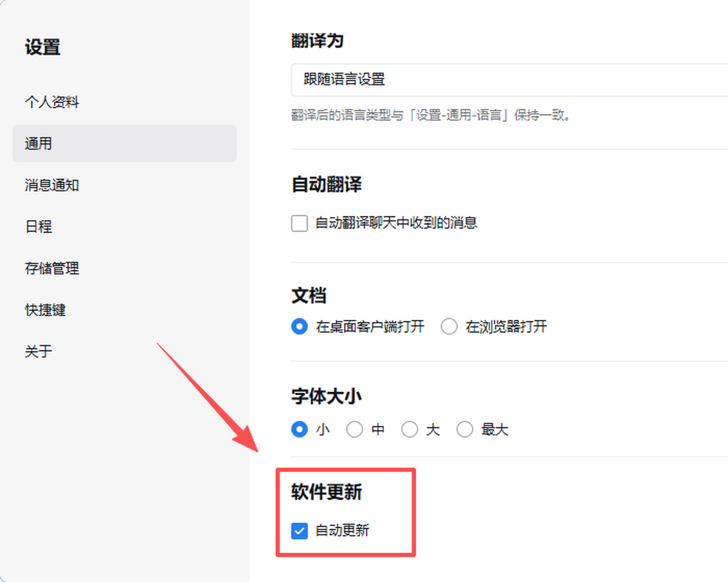Image resolution: width=728 pixels, height=582 pixels.
Task: Go to 存储管理 storage management
Action: [x=52, y=269]
